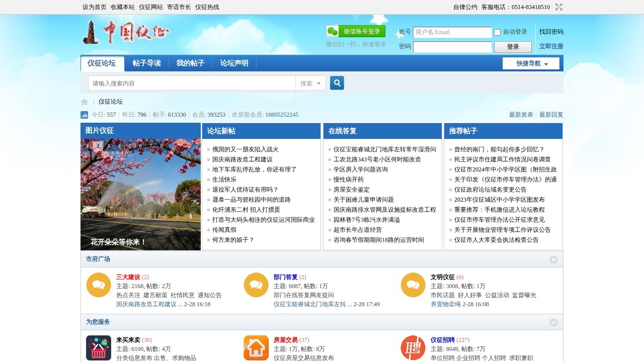
Task: Click the home icon in the breadcrumb
Action: pos(84,102)
